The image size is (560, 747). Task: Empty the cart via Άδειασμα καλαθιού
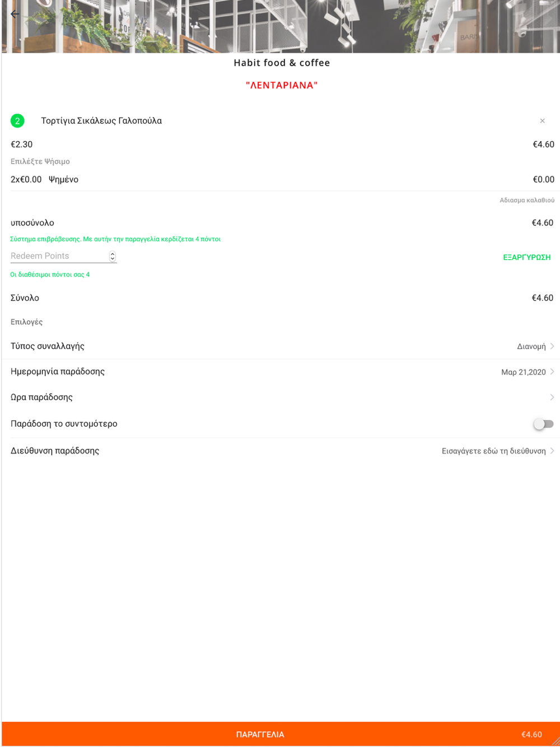coord(526,200)
